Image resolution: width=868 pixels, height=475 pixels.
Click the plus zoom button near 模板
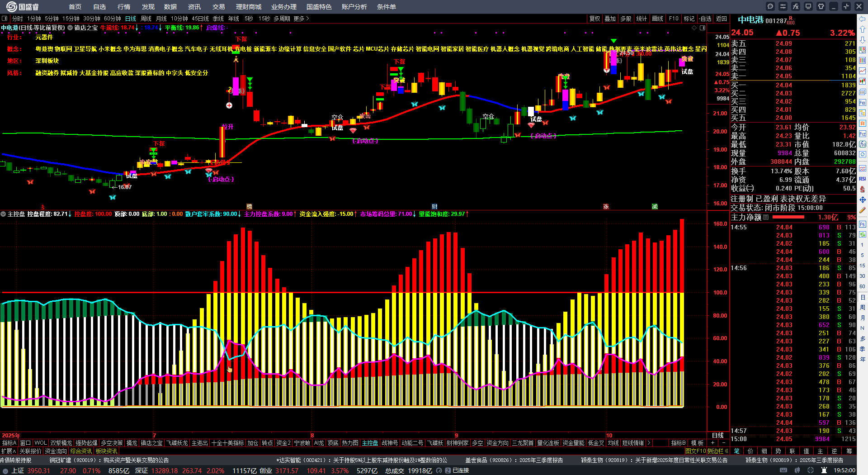[x=713, y=443]
